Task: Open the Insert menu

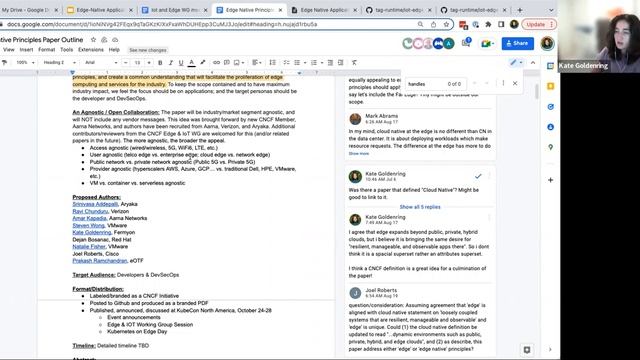Action: point(26,50)
